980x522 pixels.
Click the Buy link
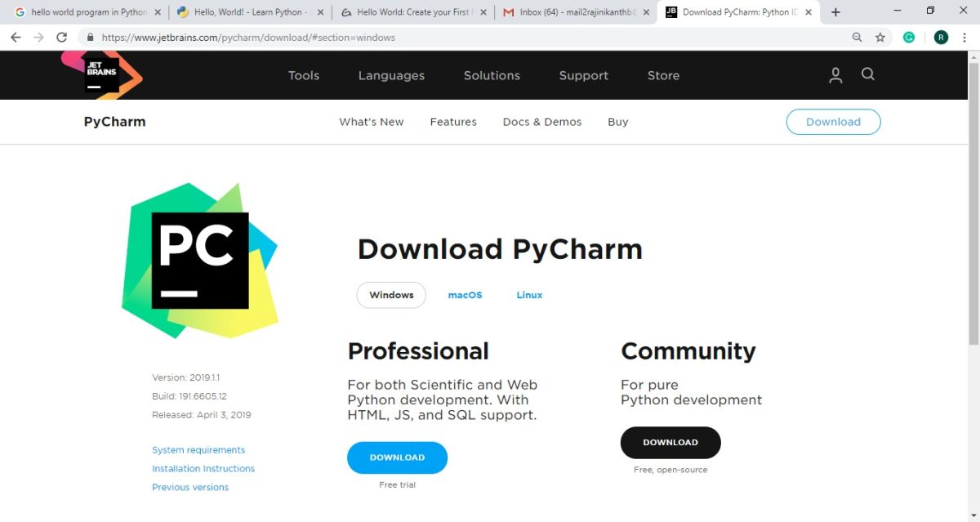618,122
